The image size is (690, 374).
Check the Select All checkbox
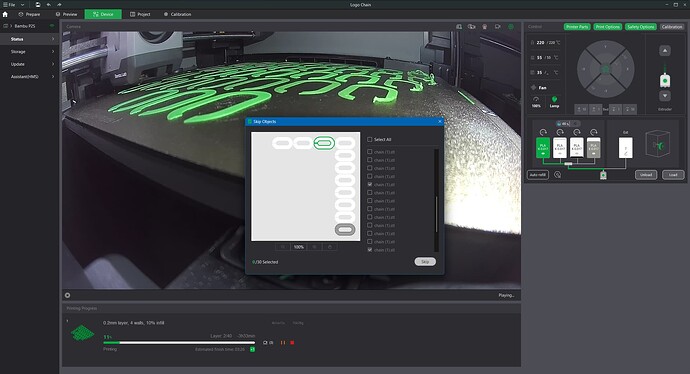click(x=370, y=139)
